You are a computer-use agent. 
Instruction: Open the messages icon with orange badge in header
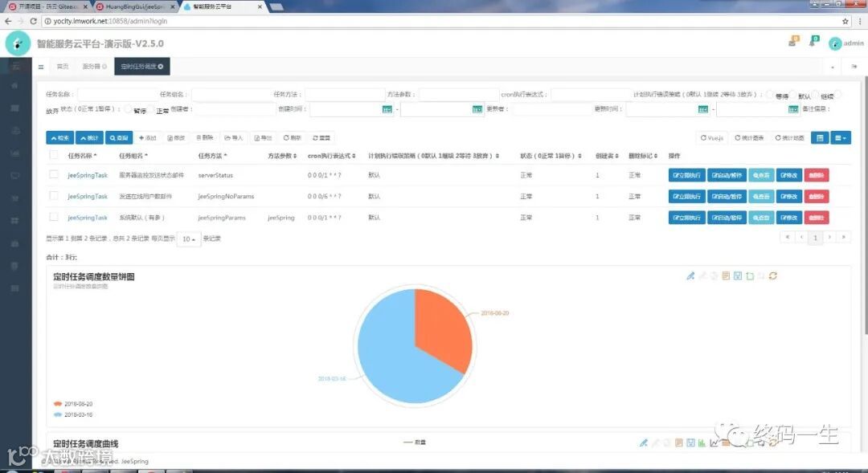(794, 42)
